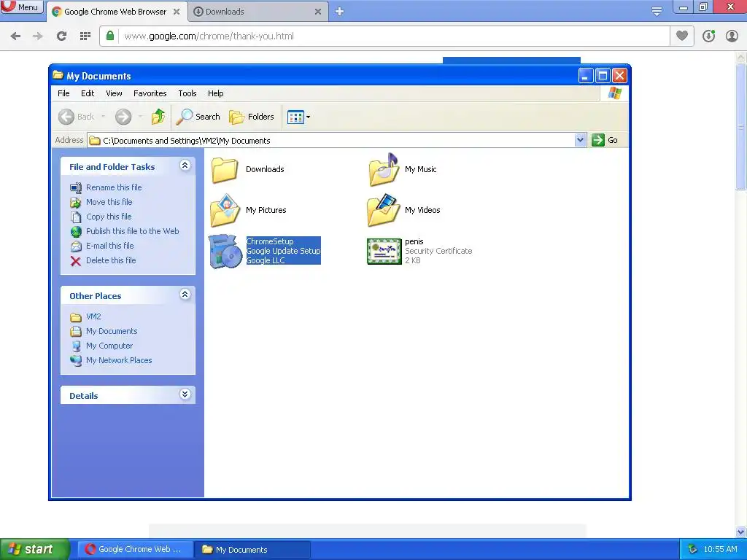This screenshot has width=747, height=560.
Task: Click the browser page vertical scrollbar thumb
Action: [741, 126]
